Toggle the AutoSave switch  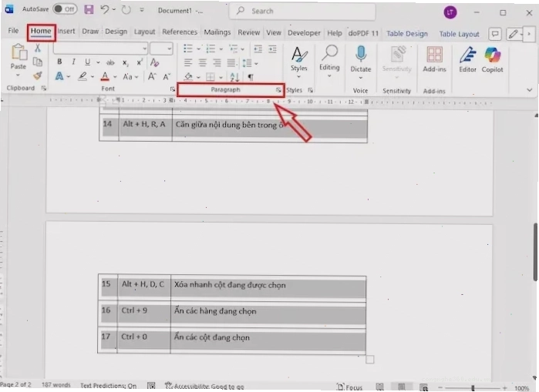tap(65, 9)
